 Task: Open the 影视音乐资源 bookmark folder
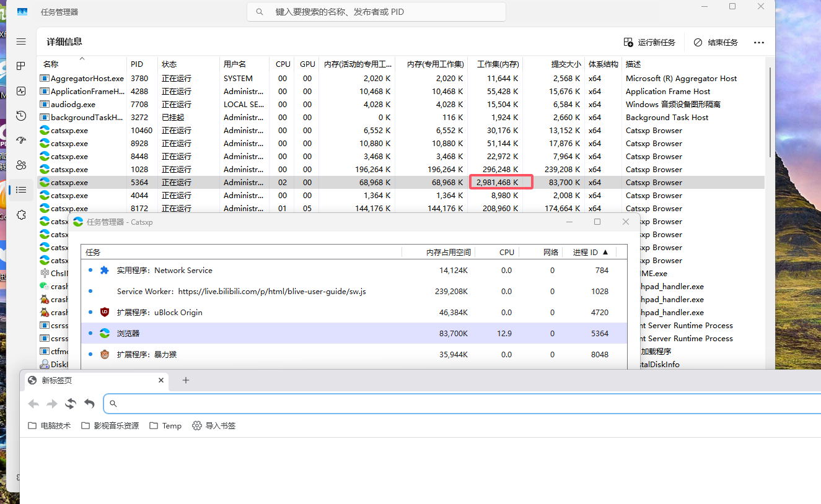[110, 426]
